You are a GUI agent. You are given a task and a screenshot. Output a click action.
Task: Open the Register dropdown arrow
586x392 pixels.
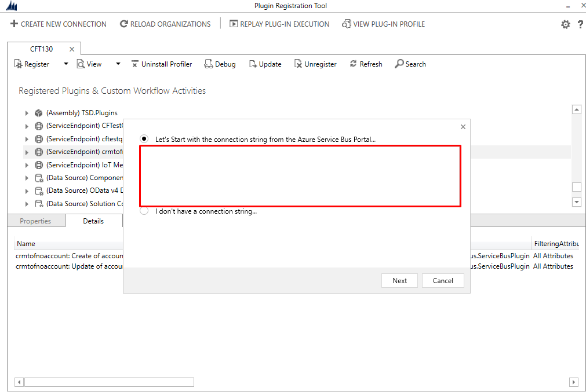pos(65,64)
